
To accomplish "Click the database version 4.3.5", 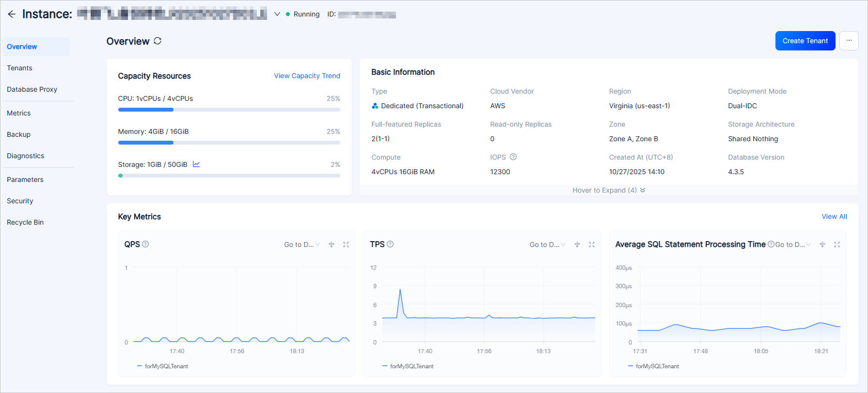I will (736, 172).
